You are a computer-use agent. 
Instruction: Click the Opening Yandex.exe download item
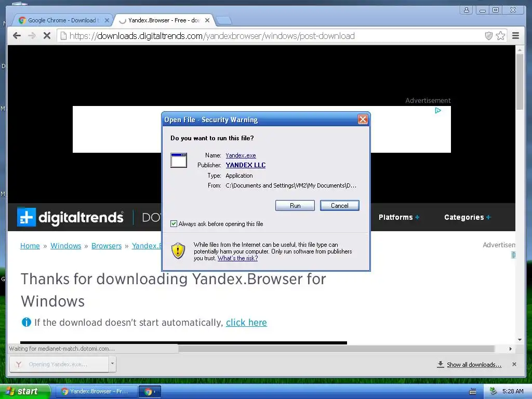click(59, 364)
